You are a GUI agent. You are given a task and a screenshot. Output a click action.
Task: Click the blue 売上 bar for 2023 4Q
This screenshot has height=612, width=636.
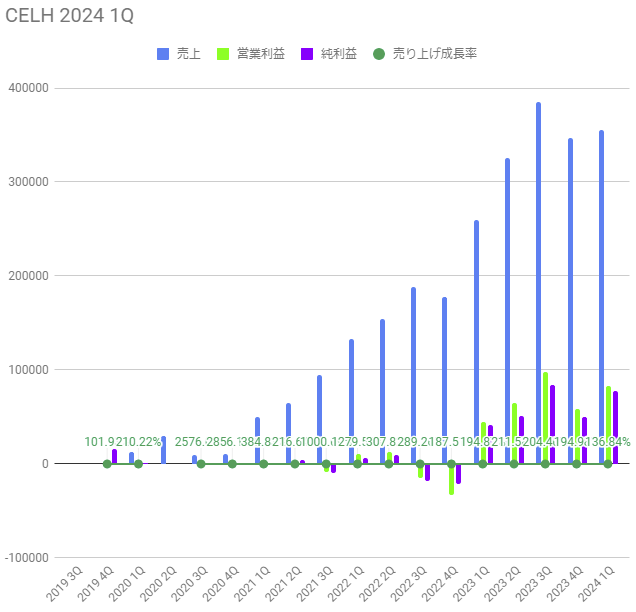coord(570,301)
